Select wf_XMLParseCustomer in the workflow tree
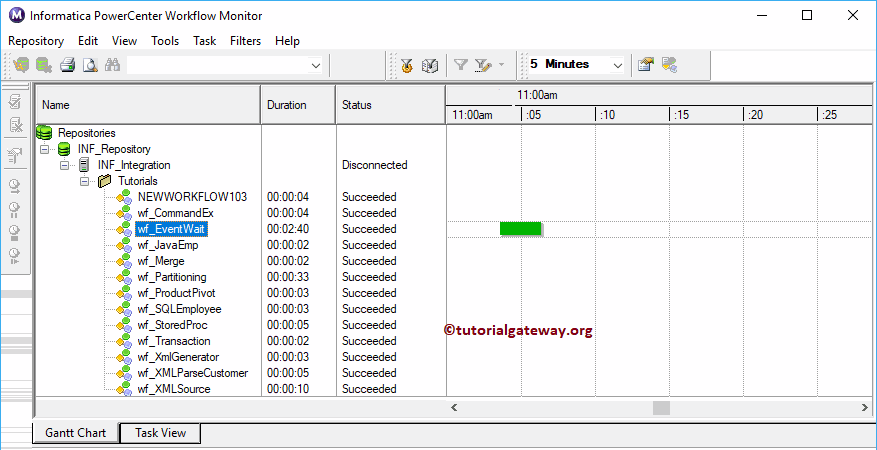This screenshot has height=450, width=877. coord(192,373)
